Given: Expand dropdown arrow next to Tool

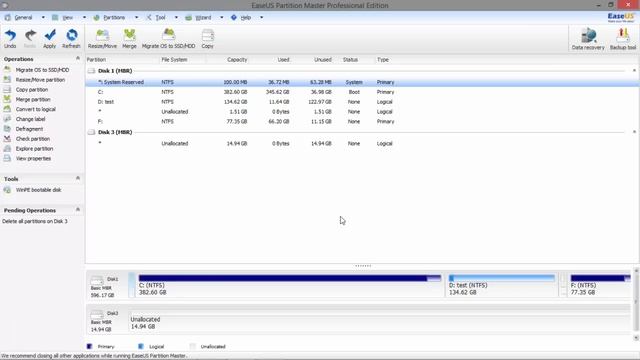Looking at the screenshot, I should pos(176,18).
